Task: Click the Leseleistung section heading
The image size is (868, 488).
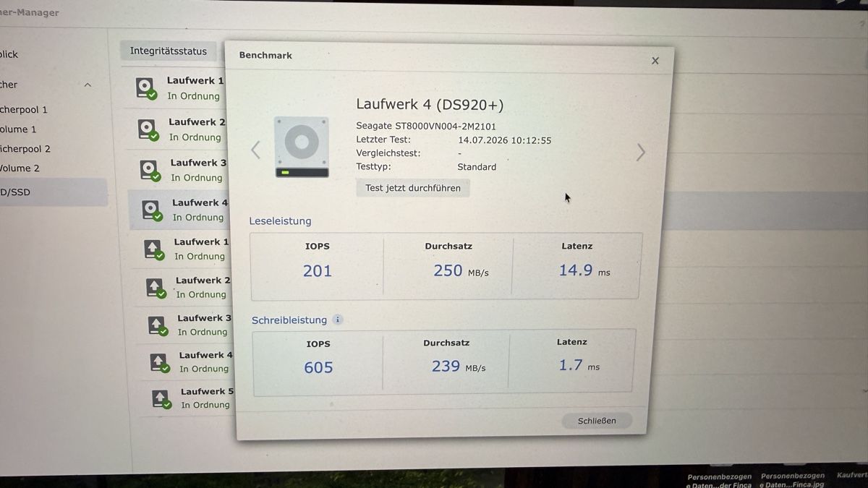Action: [x=280, y=221]
